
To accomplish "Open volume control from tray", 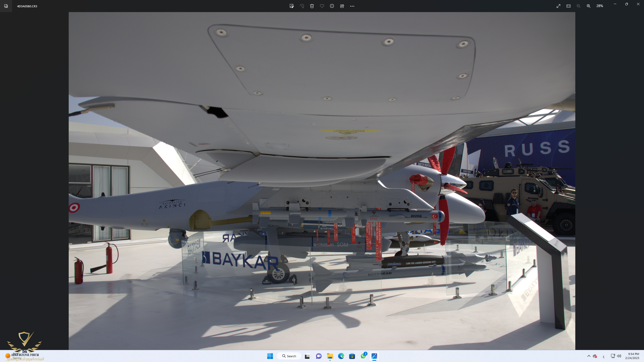I will 619,356.
